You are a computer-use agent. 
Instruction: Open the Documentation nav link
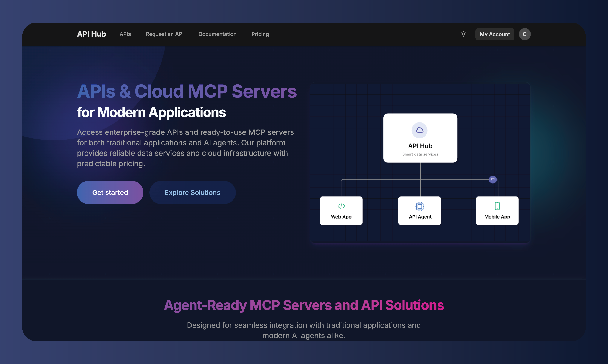point(217,34)
